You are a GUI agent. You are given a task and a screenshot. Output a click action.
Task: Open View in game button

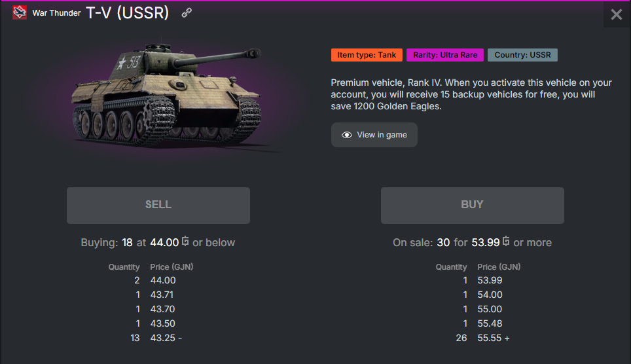click(x=374, y=135)
